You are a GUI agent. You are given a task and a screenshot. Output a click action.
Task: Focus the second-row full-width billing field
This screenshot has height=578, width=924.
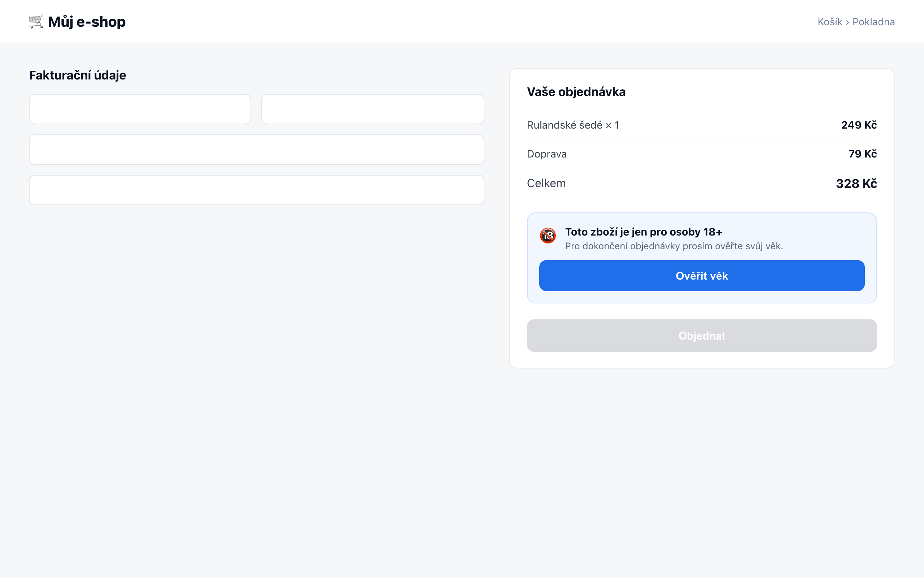(257, 150)
